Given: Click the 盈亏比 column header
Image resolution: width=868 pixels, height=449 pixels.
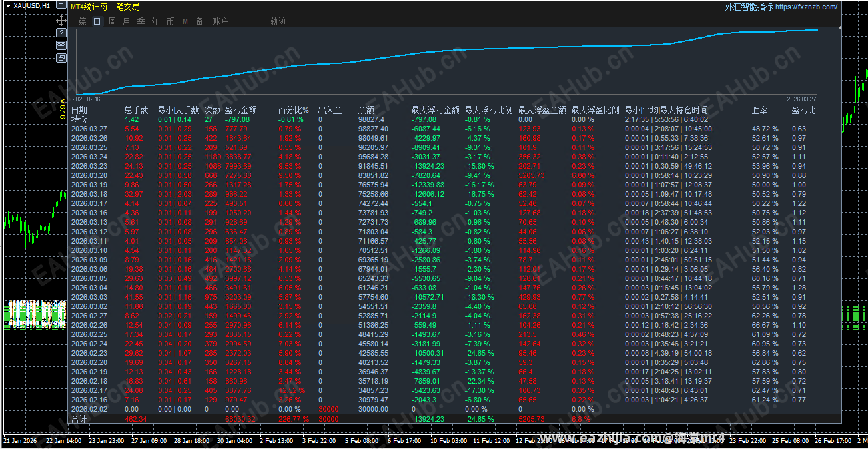Looking at the screenshot, I should click(803, 110).
